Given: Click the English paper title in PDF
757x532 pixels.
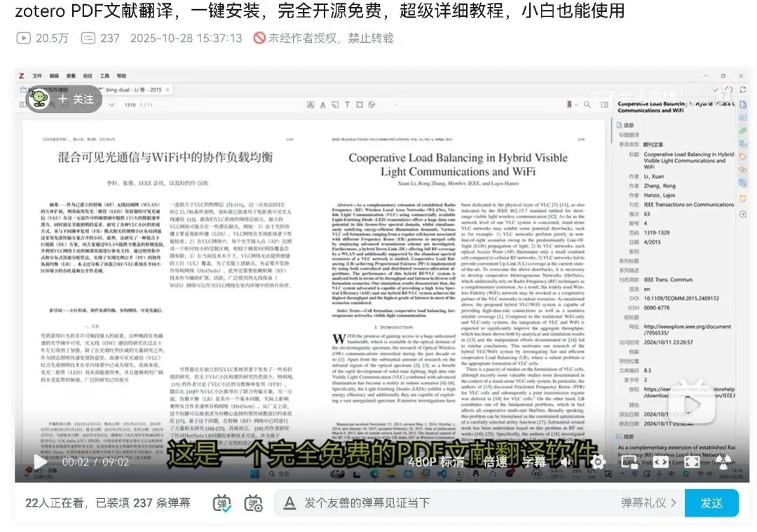Looking at the screenshot, I should [458, 165].
